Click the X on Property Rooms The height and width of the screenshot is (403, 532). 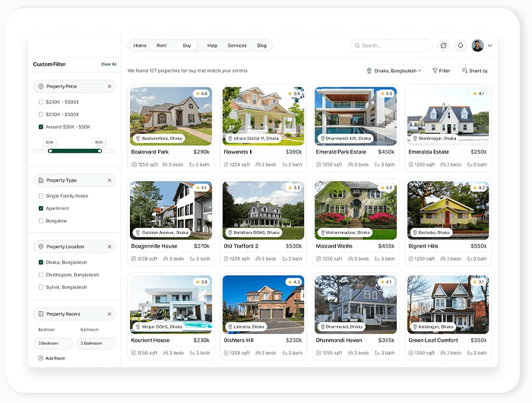(109, 314)
